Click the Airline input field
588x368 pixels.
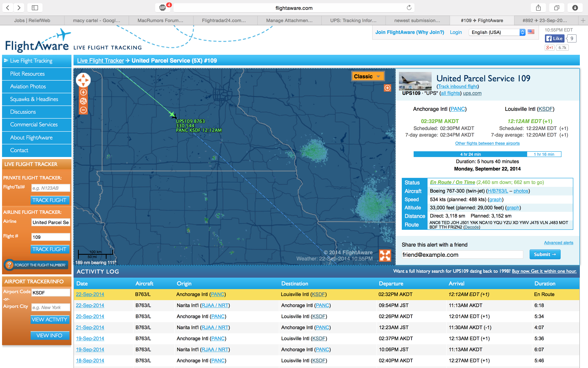pyautogui.click(x=51, y=222)
